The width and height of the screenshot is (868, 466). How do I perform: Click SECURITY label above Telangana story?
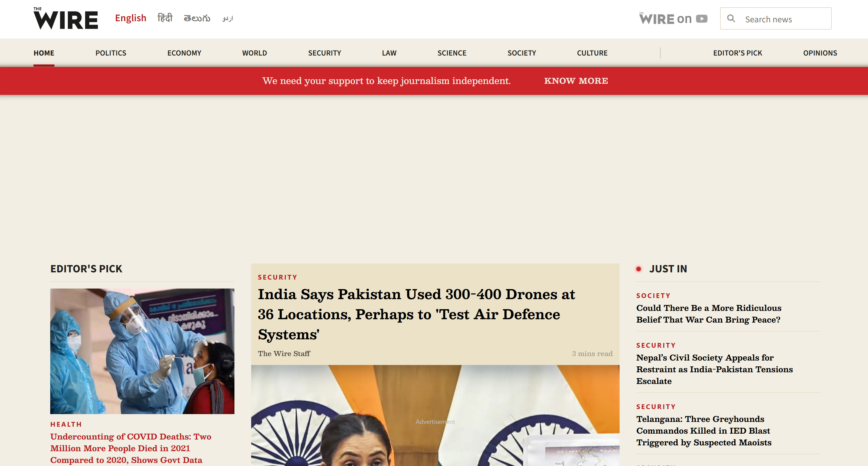point(656,407)
